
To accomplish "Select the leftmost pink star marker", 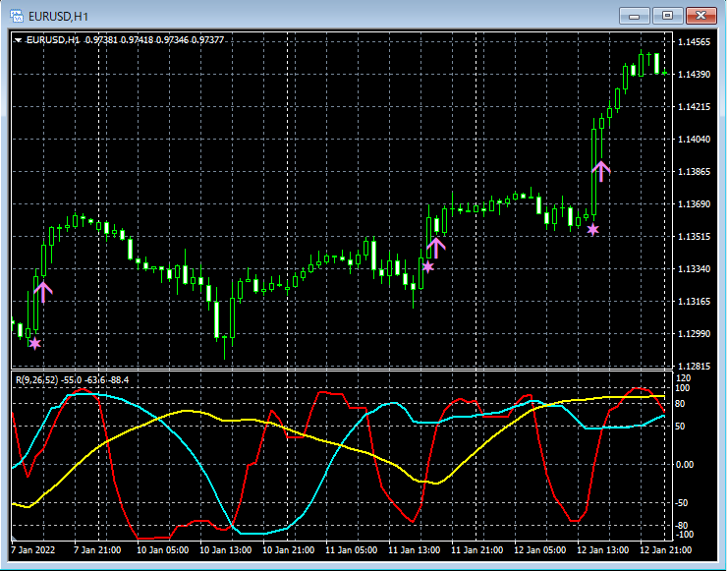I will tap(35, 343).
